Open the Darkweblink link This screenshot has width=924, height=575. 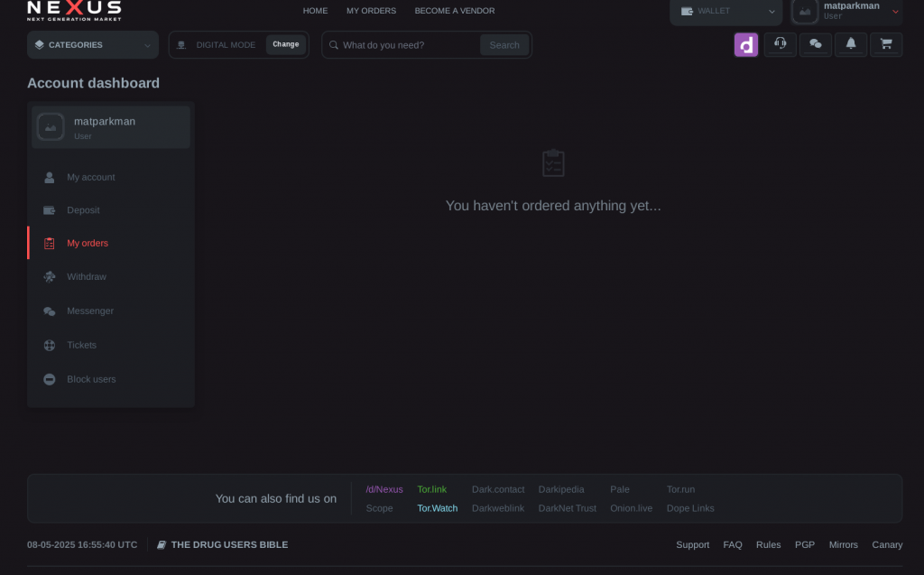tap(498, 508)
